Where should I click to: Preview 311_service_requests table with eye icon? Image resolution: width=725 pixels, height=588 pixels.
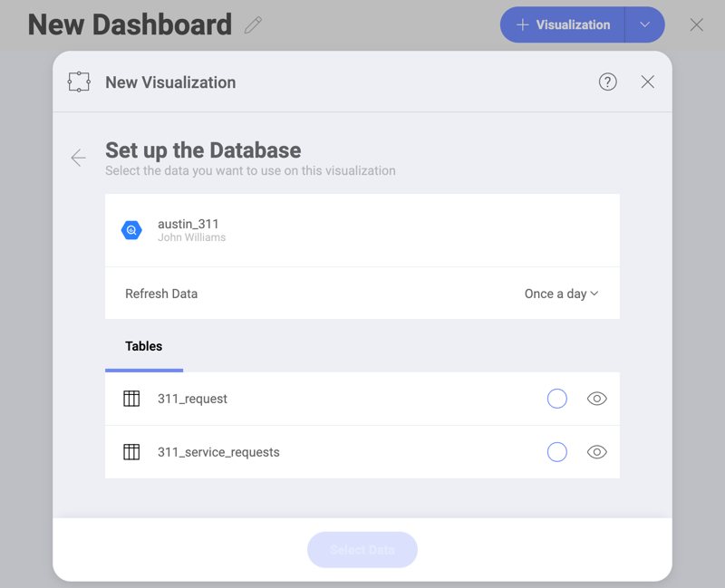tap(597, 451)
